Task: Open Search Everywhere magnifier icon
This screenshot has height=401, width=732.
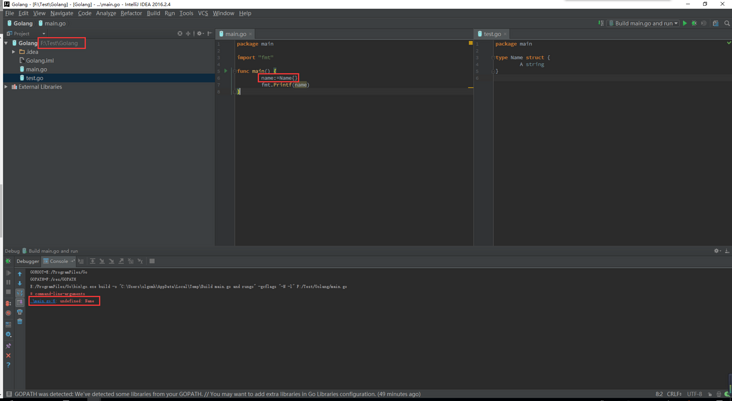Action: coord(727,23)
